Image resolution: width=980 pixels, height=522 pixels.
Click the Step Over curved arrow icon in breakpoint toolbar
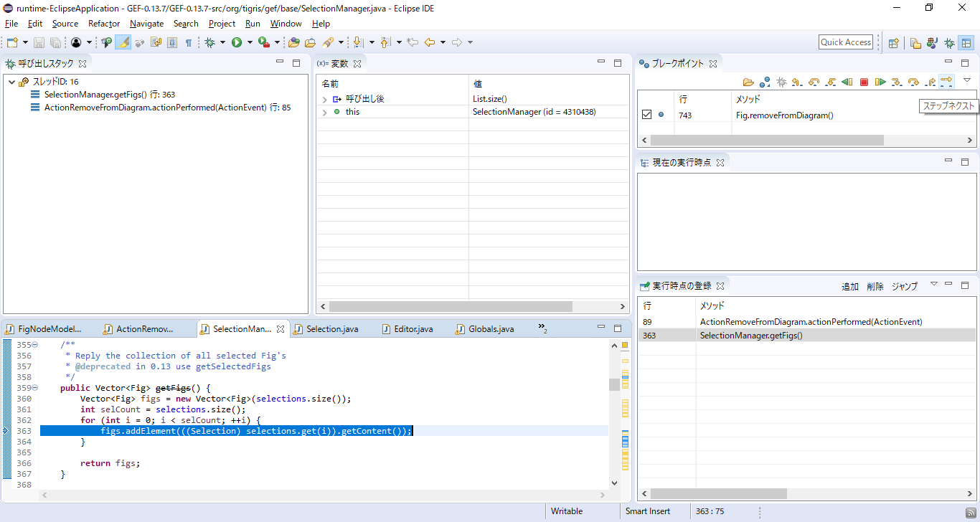(913, 82)
